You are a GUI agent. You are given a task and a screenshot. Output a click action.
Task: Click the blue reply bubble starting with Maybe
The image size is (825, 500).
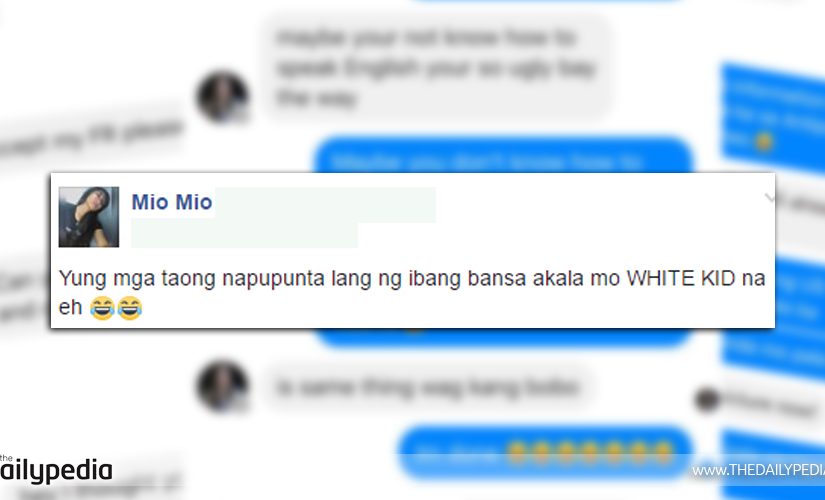click(504, 155)
